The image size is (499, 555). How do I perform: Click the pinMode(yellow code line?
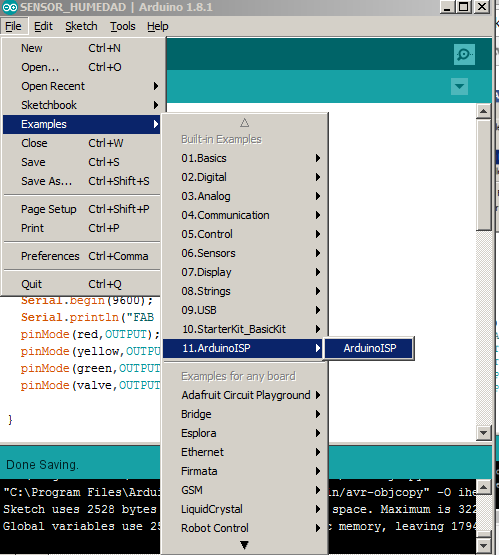tap(90, 351)
